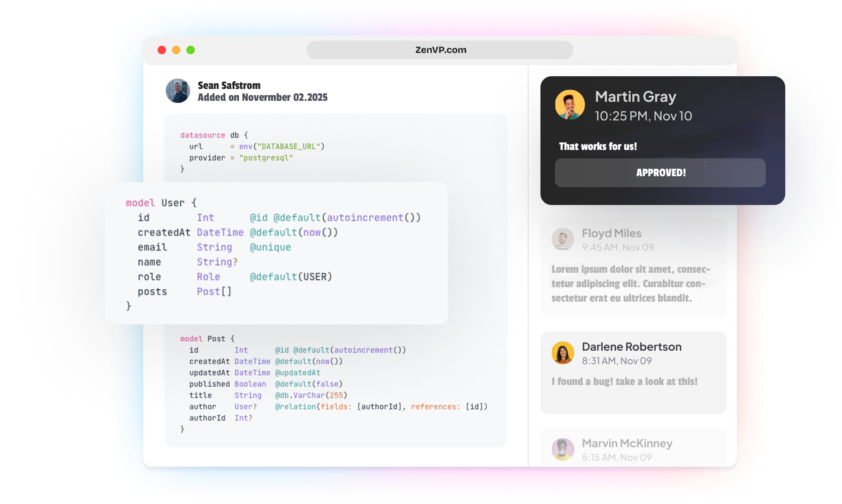Click the @updatedAt attribute in Post model
842x504 pixels.
pyautogui.click(x=298, y=373)
